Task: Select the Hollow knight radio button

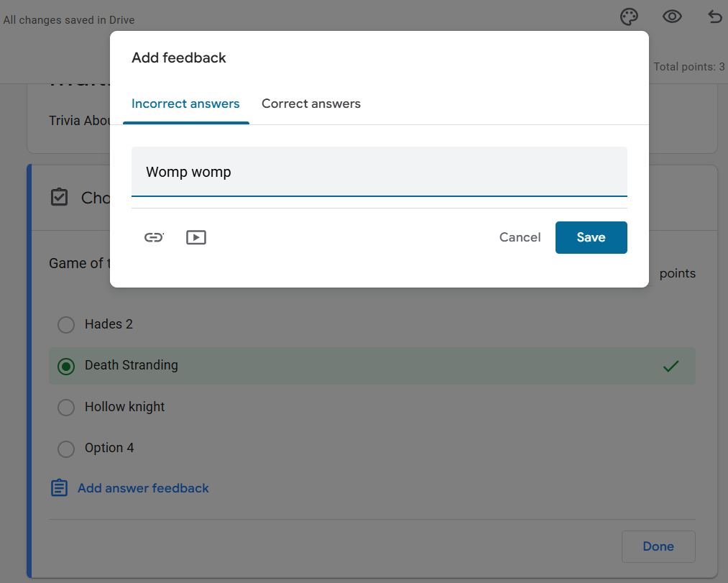Action: click(x=66, y=408)
